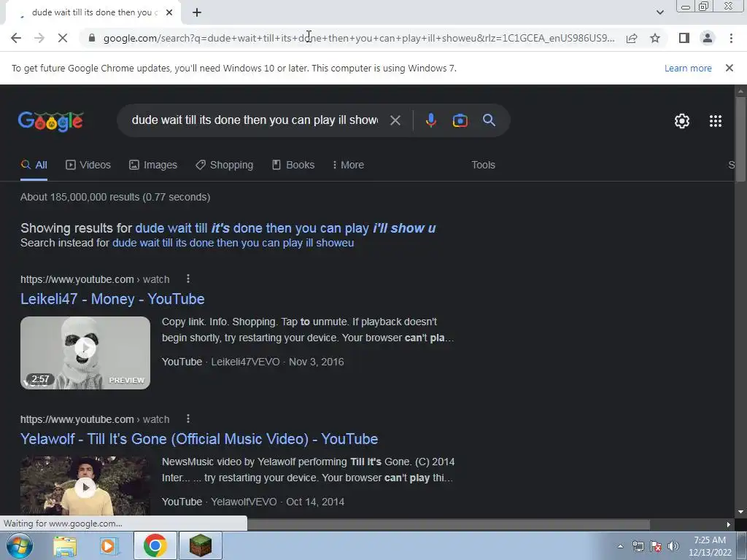Open the Chrome profile avatar
This screenshot has height=560, width=747.
tap(708, 38)
